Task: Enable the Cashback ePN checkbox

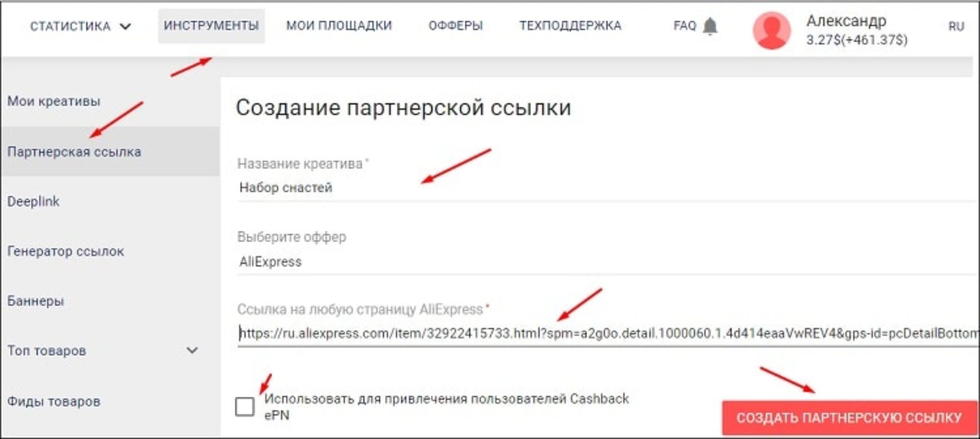Action: (245, 406)
